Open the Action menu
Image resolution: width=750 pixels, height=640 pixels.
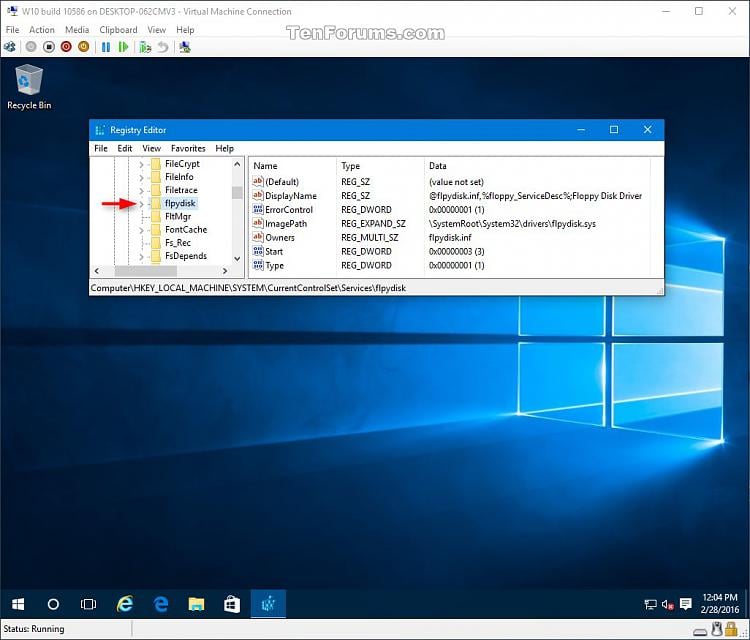click(x=42, y=30)
